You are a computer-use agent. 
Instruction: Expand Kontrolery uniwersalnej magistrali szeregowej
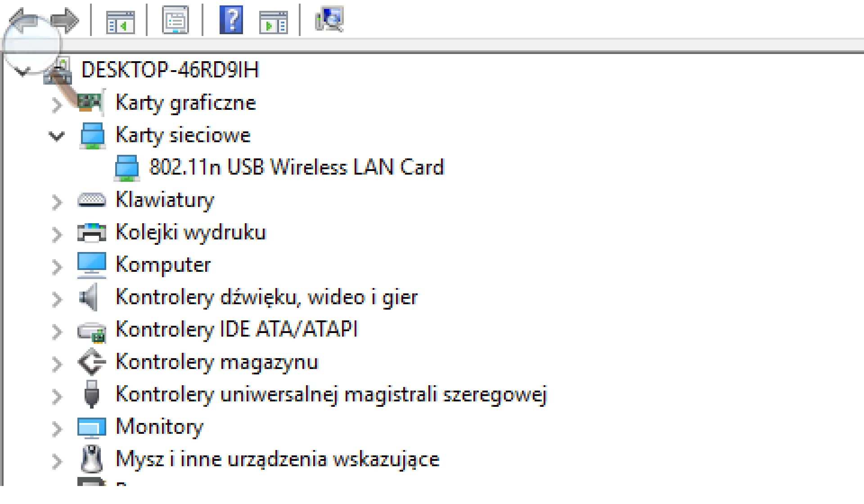(57, 396)
